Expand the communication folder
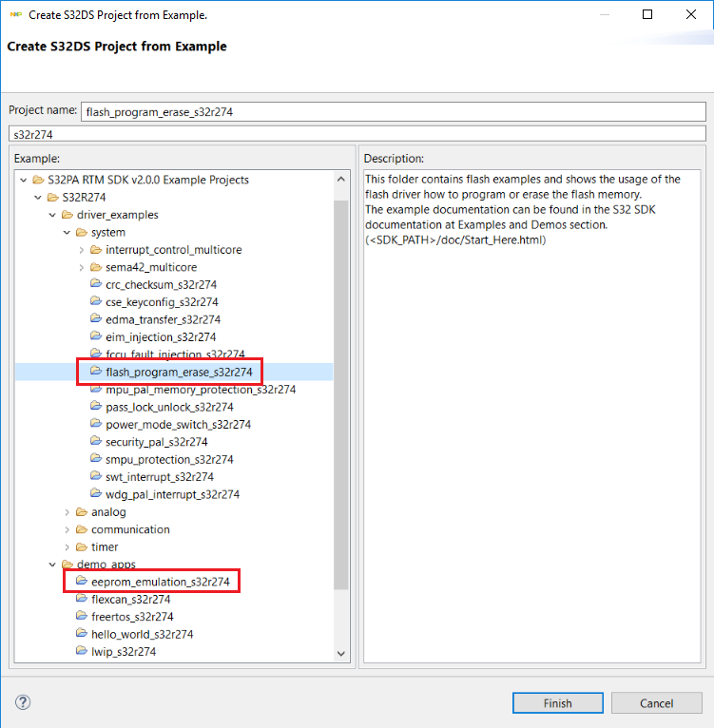The height and width of the screenshot is (728, 714). point(67,529)
